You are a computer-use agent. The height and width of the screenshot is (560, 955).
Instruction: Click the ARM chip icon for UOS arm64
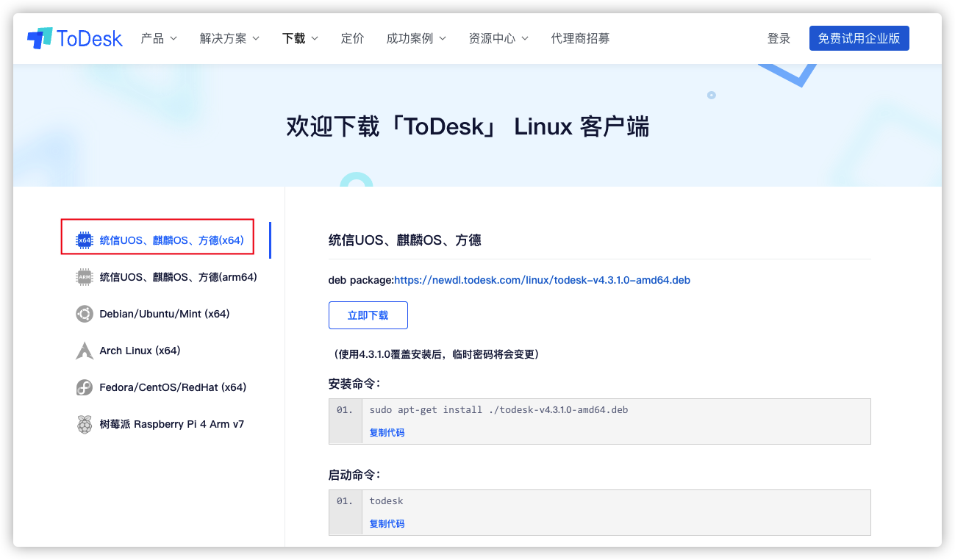85,277
